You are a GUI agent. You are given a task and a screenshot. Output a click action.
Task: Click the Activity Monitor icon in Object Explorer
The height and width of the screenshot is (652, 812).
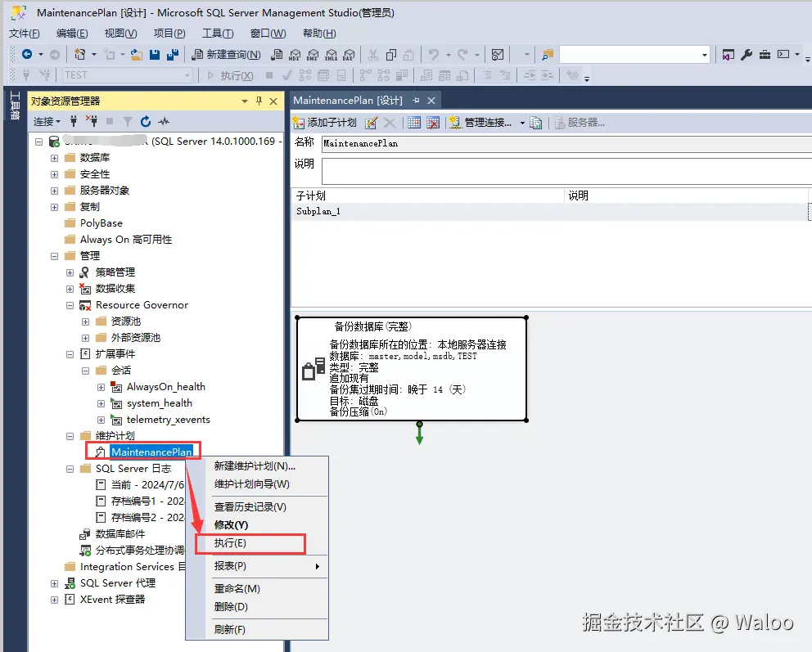[x=164, y=121]
